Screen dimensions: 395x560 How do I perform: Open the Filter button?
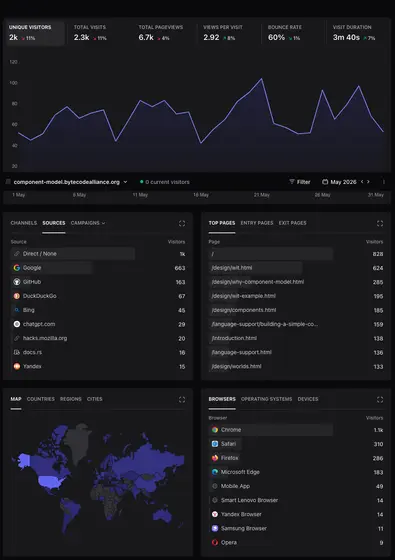(300, 182)
